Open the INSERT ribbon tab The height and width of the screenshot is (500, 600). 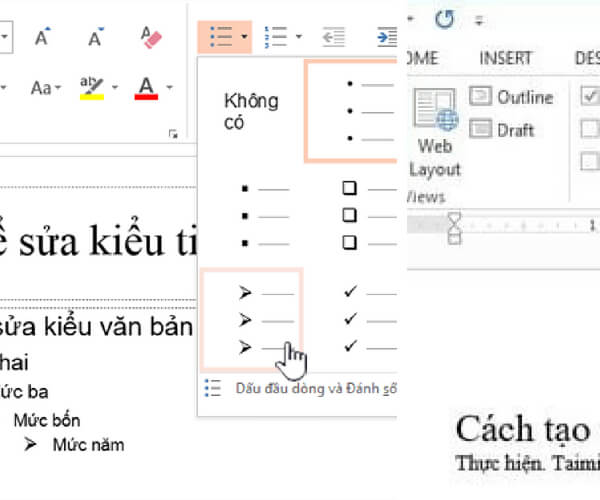click(x=505, y=58)
